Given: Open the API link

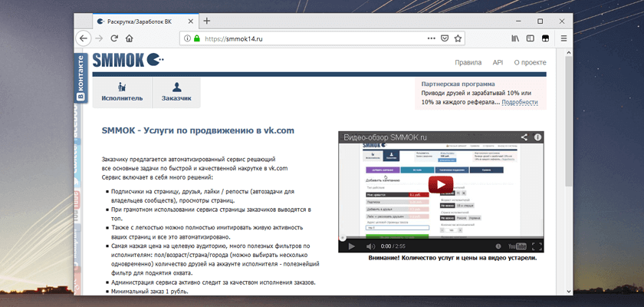Looking at the screenshot, I should (498, 63).
